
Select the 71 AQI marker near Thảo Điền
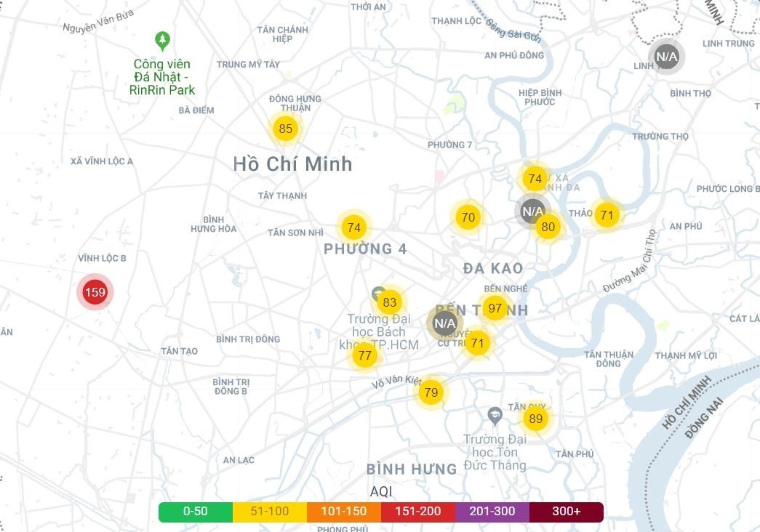click(607, 215)
